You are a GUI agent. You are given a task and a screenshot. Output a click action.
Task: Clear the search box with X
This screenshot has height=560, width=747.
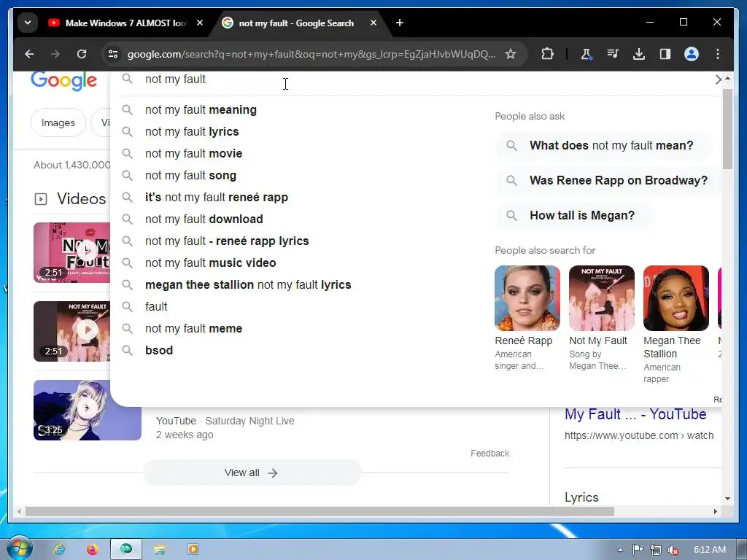pos(718,79)
